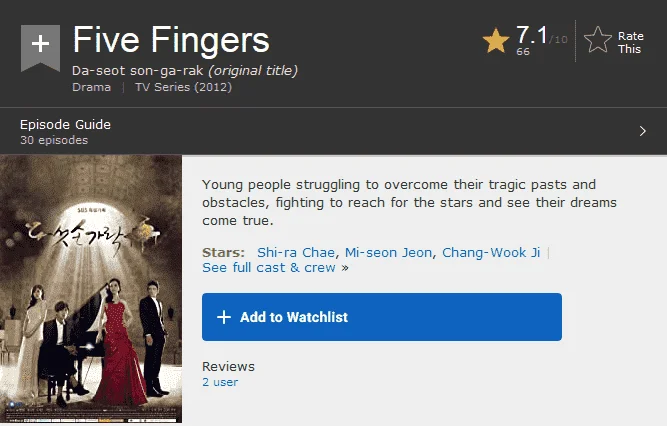Click the Drama genre label
This screenshot has height=426, width=667.
[x=91, y=87]
